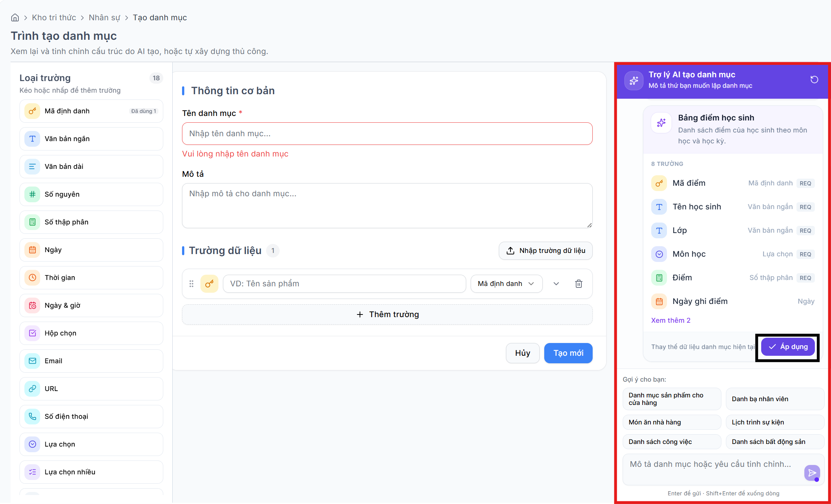Click sparkle icon on Bảng điểm học sinh card

[x=661, y=123]
